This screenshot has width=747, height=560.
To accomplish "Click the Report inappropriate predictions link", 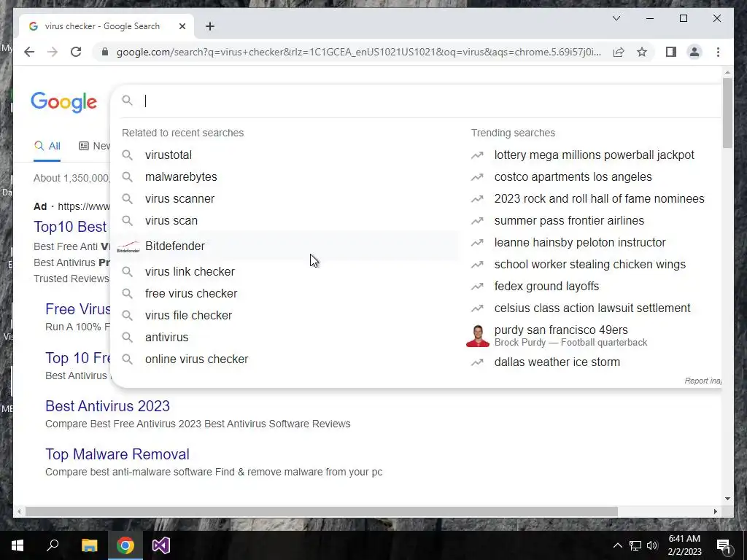I will 703,381.
